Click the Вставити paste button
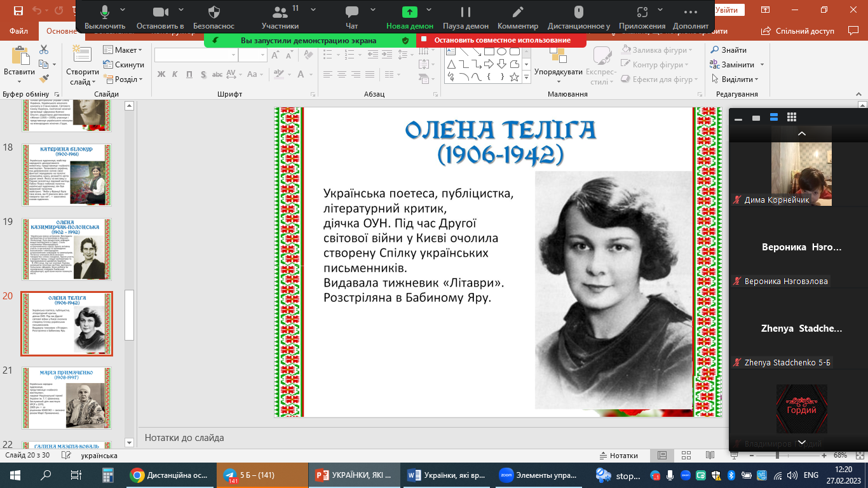868x488 pixels. click(x=19, y=65)
